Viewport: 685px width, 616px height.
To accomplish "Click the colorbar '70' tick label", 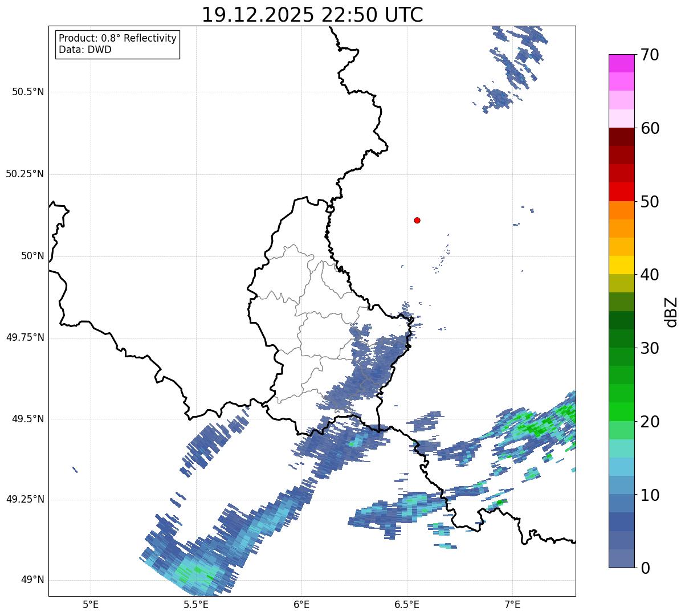I will [x=650, y=55].
